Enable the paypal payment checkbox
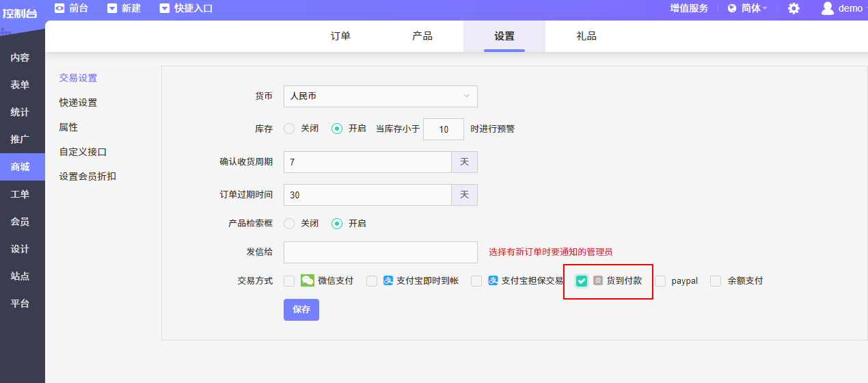Screen dimensions: 868x383 tap(660, 280)
